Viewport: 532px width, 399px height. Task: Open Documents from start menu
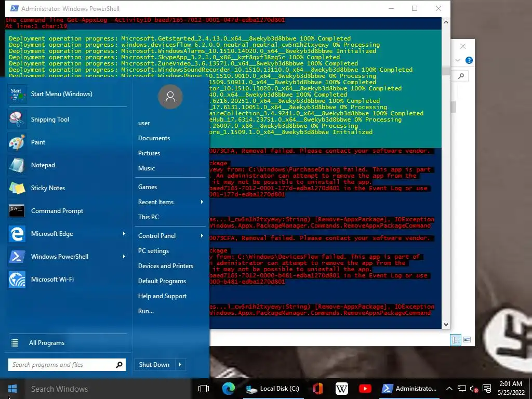coord(154,138)
